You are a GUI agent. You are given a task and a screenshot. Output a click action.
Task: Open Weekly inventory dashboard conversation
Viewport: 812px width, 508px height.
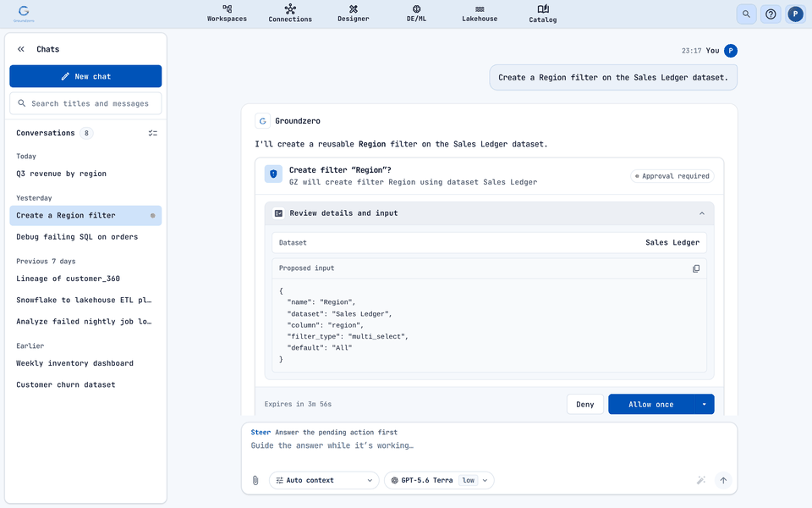pos(85,363)
